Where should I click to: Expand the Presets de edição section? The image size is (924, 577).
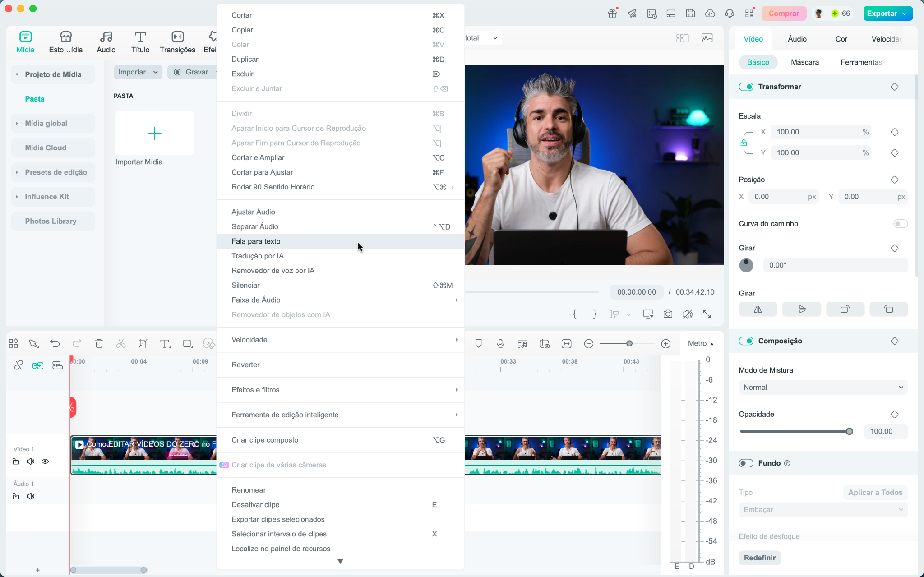pos(17,172)
